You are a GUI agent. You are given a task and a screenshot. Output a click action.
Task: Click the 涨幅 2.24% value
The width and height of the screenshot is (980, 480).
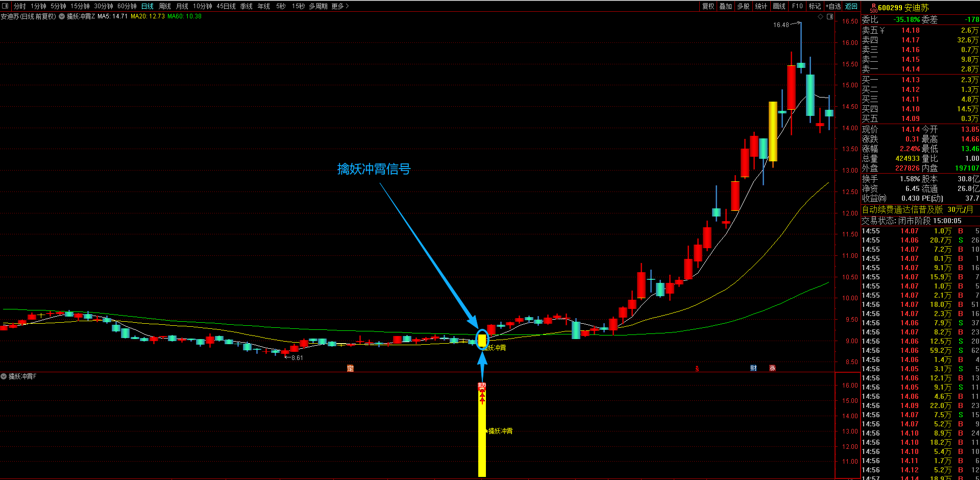tap(910, 149)
